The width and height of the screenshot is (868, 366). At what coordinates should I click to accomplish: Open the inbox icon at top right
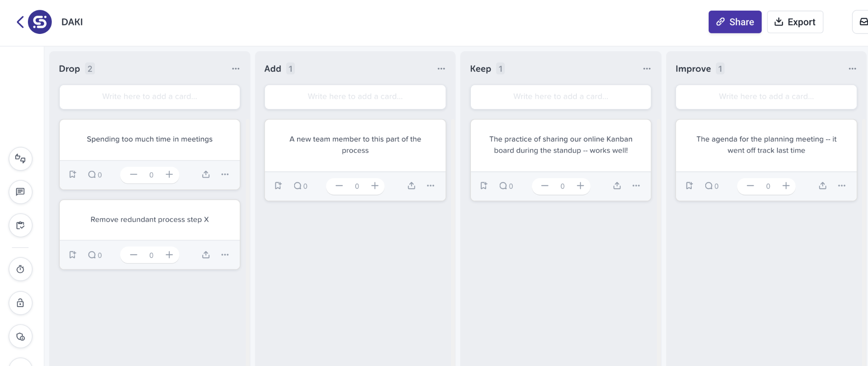pyautogui.click(x=862, y=22)
